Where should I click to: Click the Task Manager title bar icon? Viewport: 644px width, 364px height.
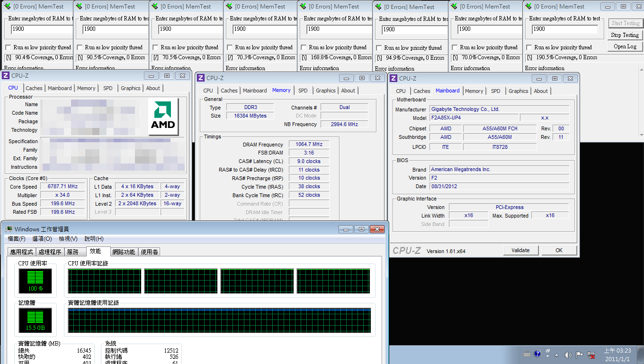pos(9,229)
